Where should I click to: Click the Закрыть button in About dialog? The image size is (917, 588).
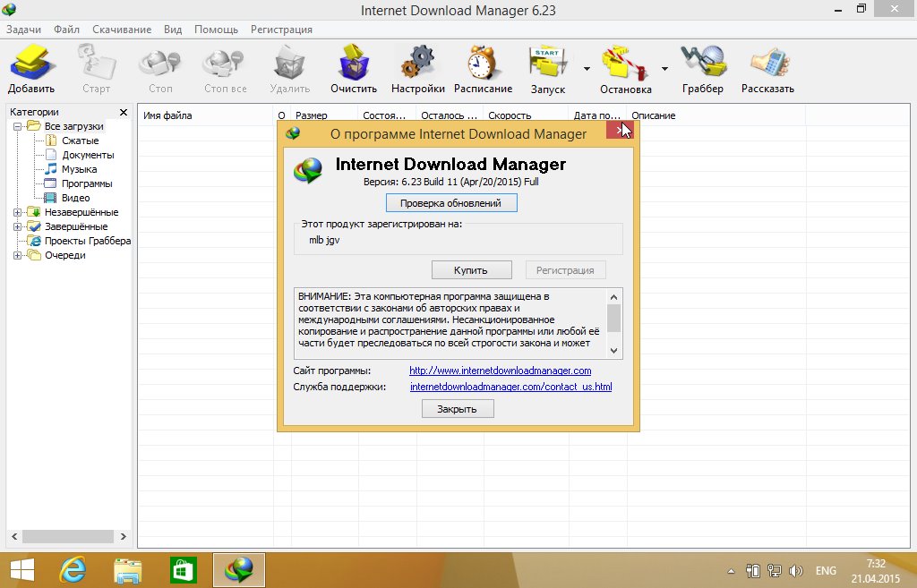(x=458, y=409)
